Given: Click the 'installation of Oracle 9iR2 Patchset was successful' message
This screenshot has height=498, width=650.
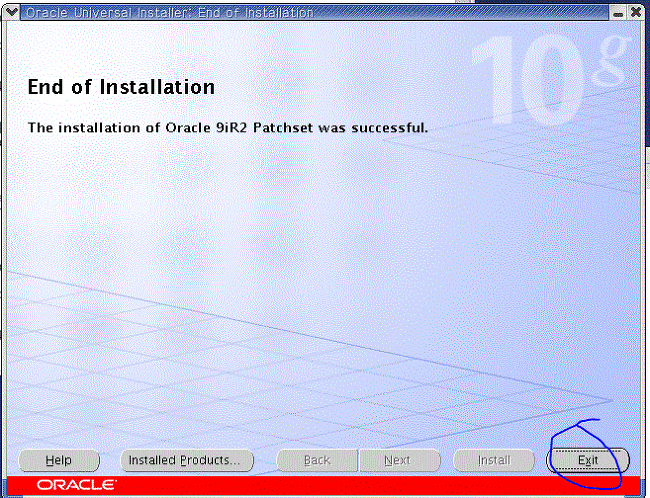Looking at the screenshot, I should pos(228,127).
